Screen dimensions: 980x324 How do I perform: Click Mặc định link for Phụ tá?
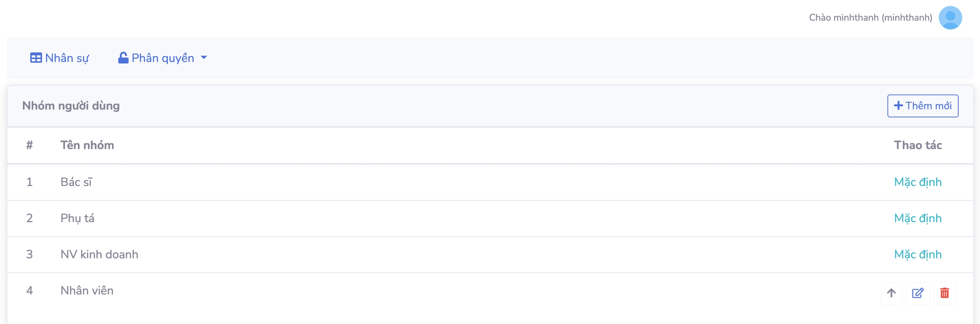[917, 218]
